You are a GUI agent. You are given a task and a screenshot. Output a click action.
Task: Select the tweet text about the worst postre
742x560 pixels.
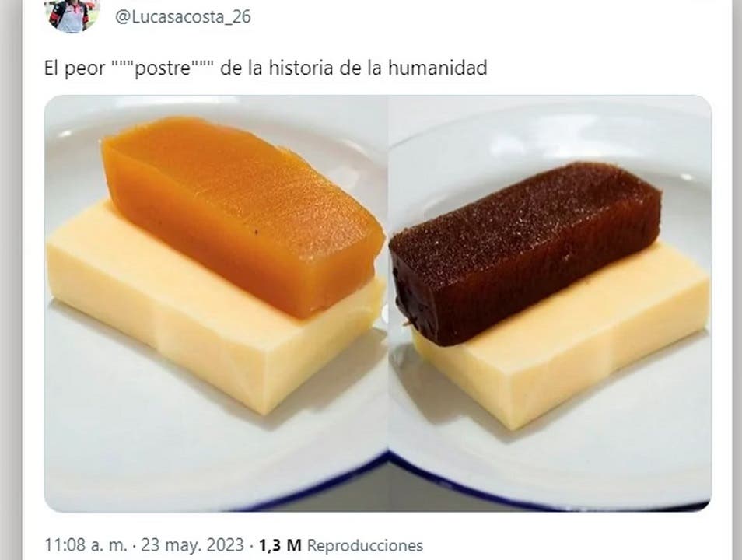pos(265,68)
